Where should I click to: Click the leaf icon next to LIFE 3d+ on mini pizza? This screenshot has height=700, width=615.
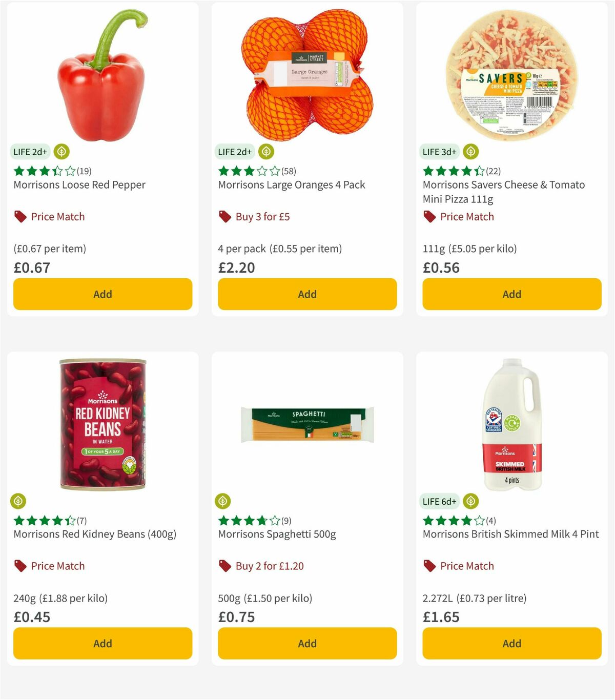click(x=470, y=152)
